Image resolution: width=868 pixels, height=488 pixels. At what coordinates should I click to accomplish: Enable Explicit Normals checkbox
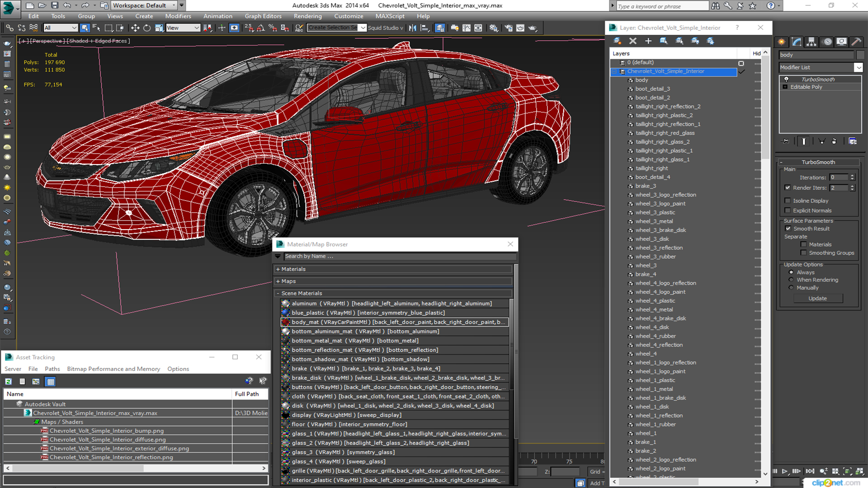788,211
